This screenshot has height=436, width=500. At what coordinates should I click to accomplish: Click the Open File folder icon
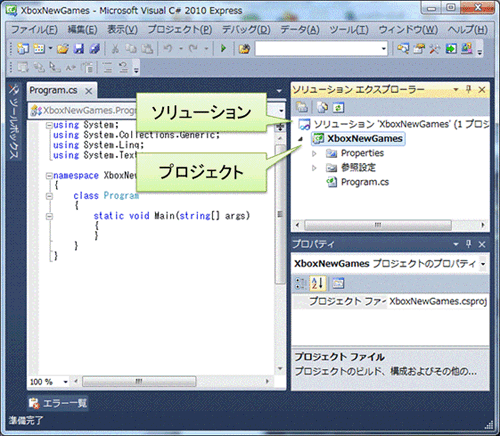[x=63, y=49]
